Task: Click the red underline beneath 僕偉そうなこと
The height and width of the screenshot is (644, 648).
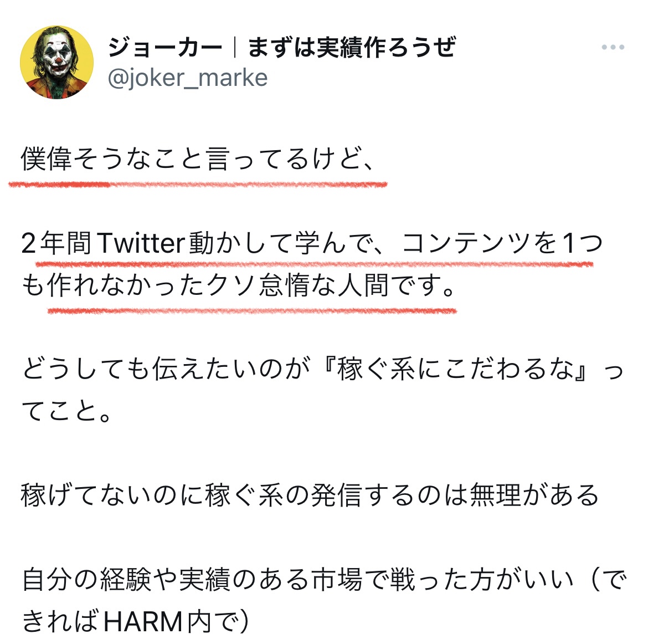Action: pos(198,185)
